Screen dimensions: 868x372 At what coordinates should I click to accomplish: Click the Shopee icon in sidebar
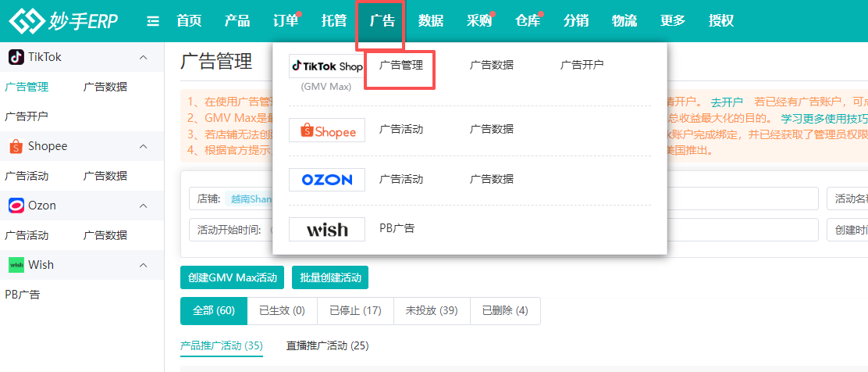point(16,146)
